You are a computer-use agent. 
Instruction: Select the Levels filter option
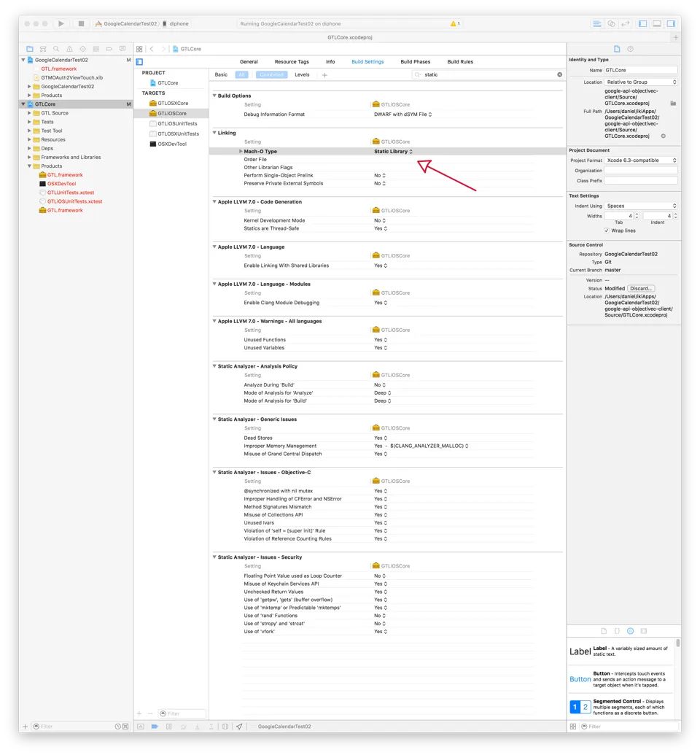[x=302, y=74]
